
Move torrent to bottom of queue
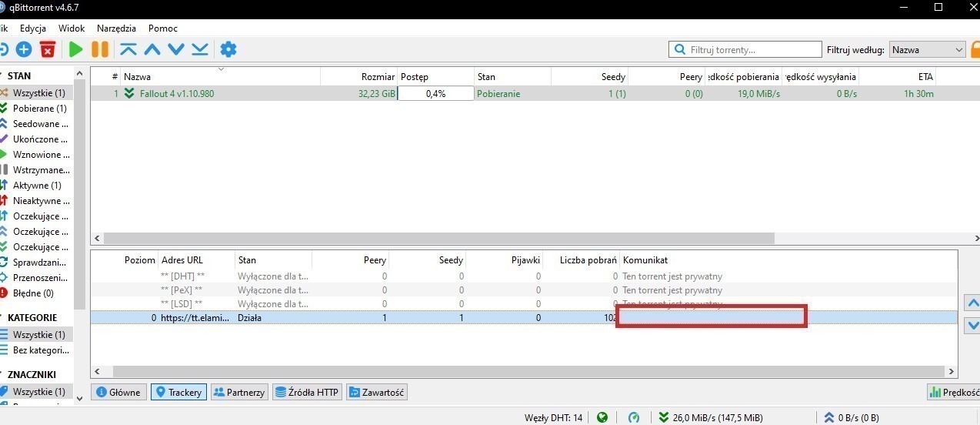[200, 49]
